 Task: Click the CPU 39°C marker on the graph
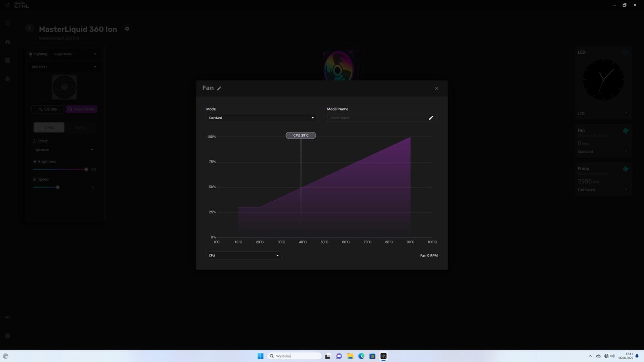301,136
